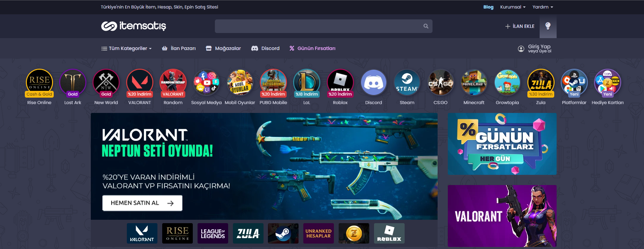Open the Growtopia category icon
This screenshot has width=644, height=249.
507,83
